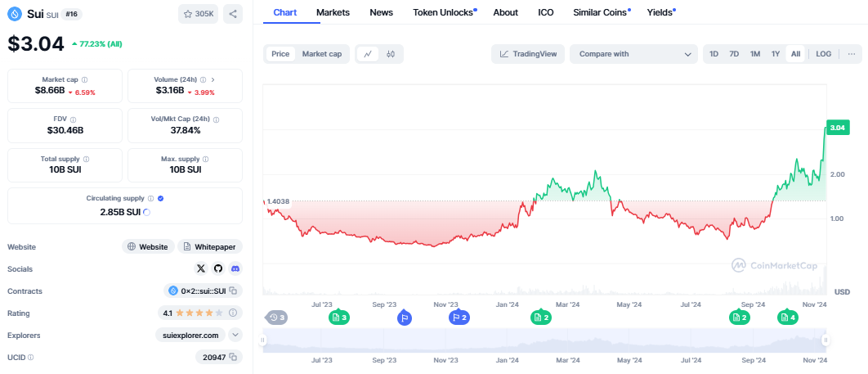Copy the 0x2::sui::SUI contract address
The height and width of the screenshot is (374, 868).
click(234, 291)
